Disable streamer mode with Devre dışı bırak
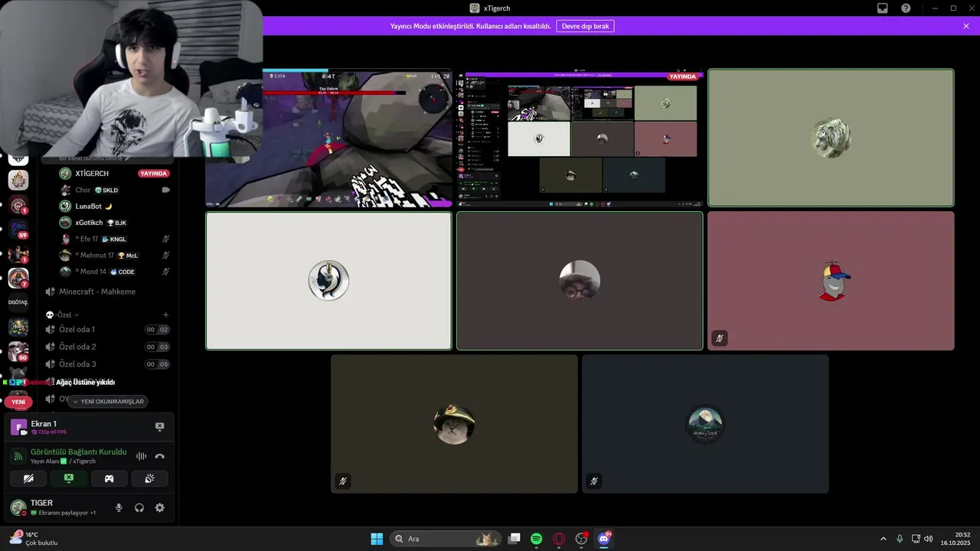Screen dimensions: 980x551 [x=585, y=26]
